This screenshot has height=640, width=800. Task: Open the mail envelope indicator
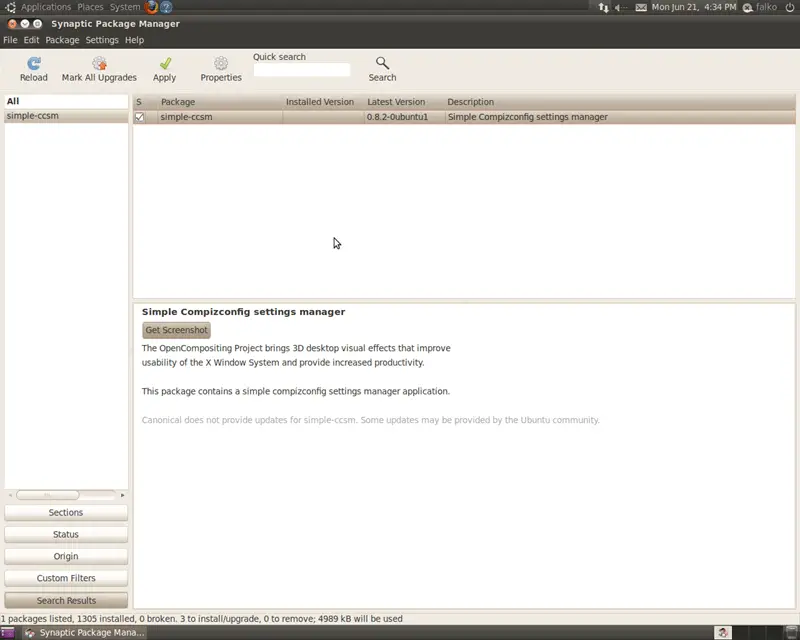641,7
